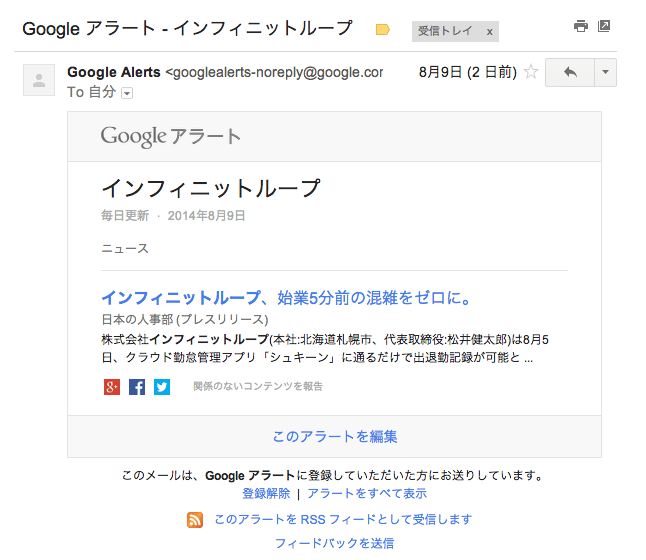Click the date 8月9日 (2 日前)
The width and height of the screenshot is (646, 560).
point(468,72)
